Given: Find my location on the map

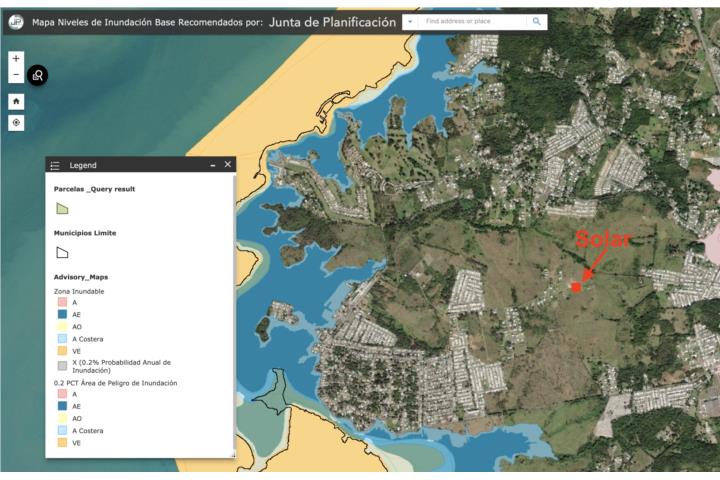Looking at the screenshot, I should 16,123.
